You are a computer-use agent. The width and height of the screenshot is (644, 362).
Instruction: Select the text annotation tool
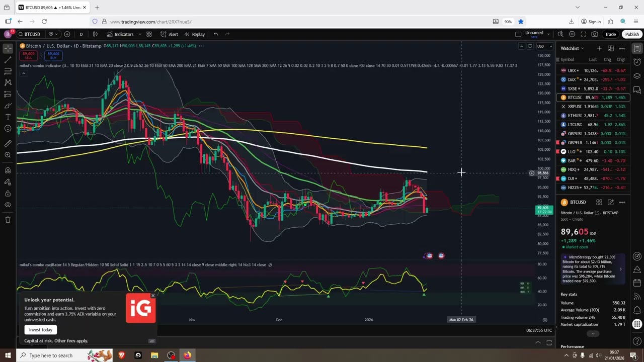tap(8, 117)
